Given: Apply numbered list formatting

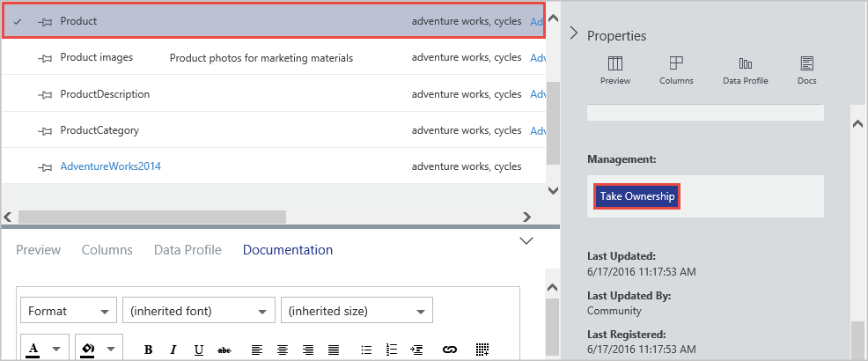Looking at the screenshot, I should tap(392, 350).
